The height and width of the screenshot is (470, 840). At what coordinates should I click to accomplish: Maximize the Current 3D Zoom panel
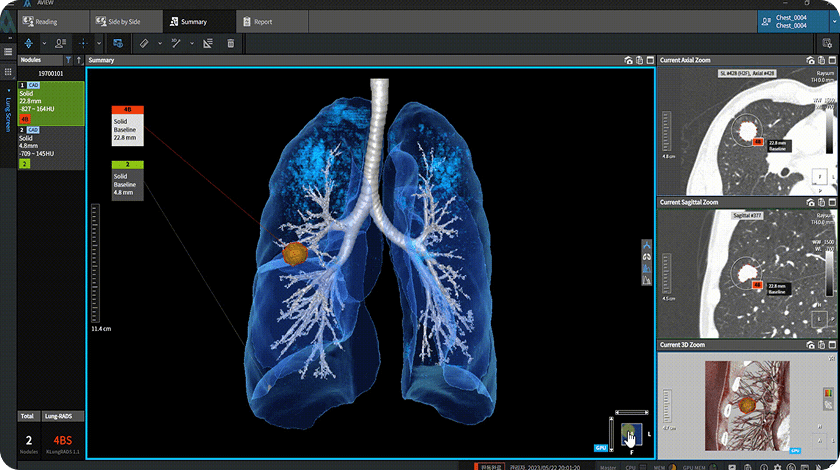coord(833,345)
